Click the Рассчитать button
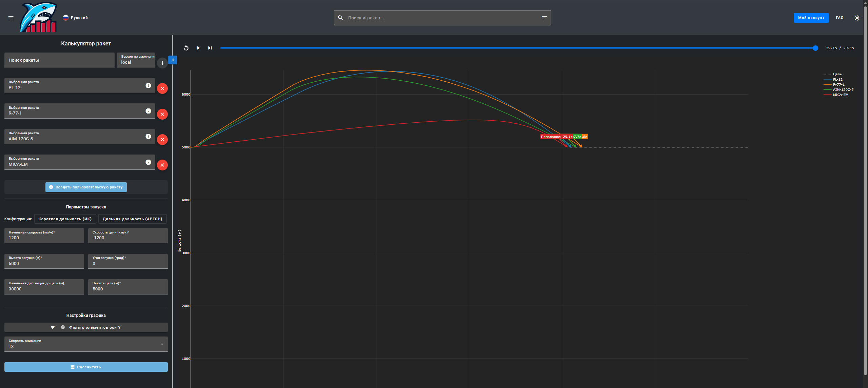 (86, 367)
